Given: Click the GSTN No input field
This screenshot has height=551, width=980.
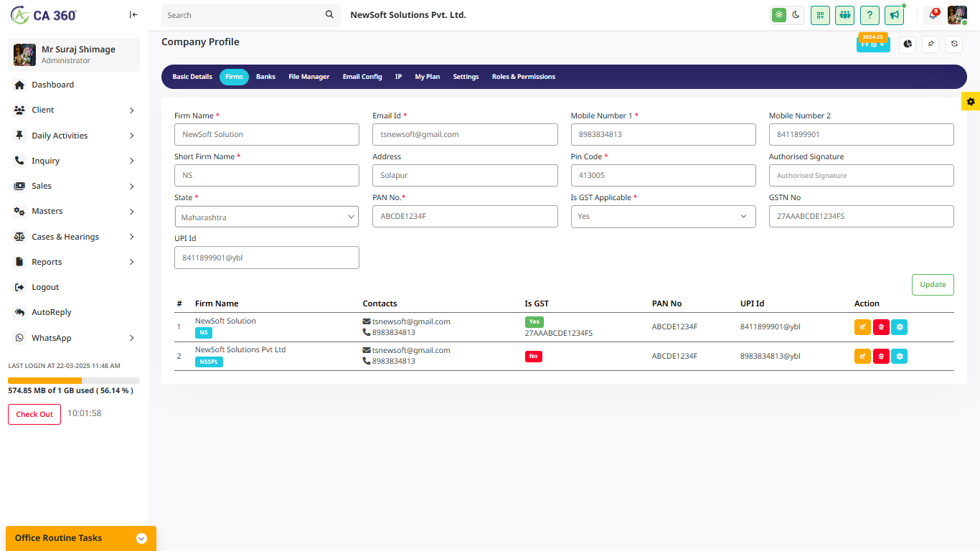Looking at the screenshot, I should [x=862, y=216].
